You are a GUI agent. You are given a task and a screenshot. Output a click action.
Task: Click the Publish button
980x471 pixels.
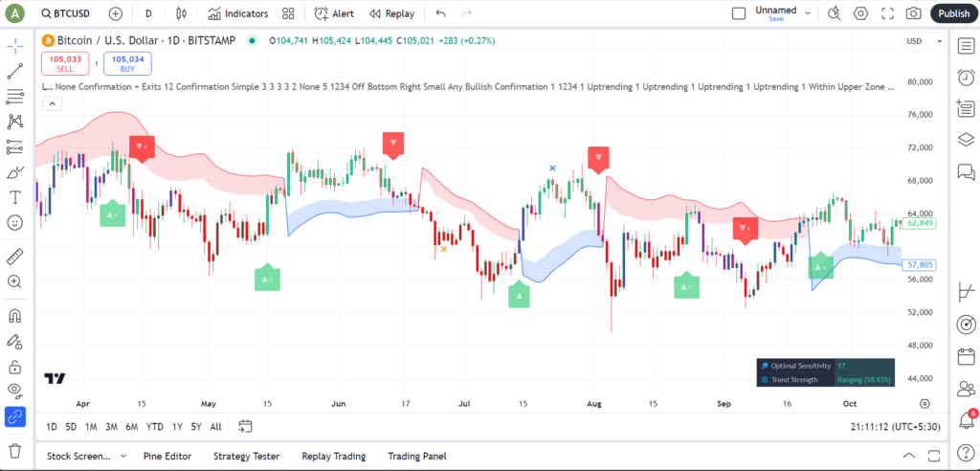coord(953,13)
